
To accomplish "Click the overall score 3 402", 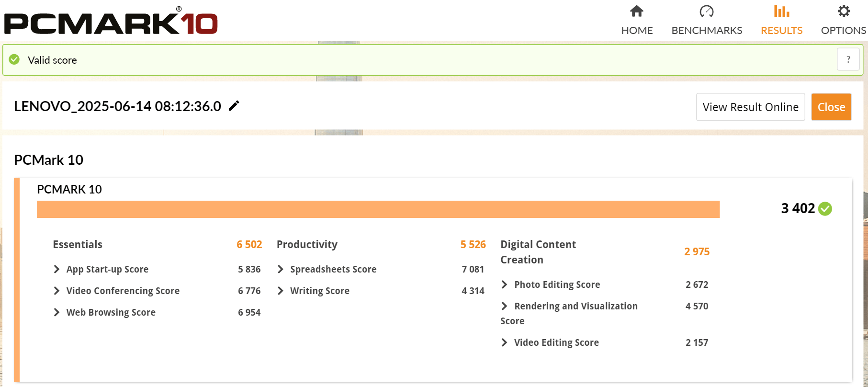I will pos(798,208).
